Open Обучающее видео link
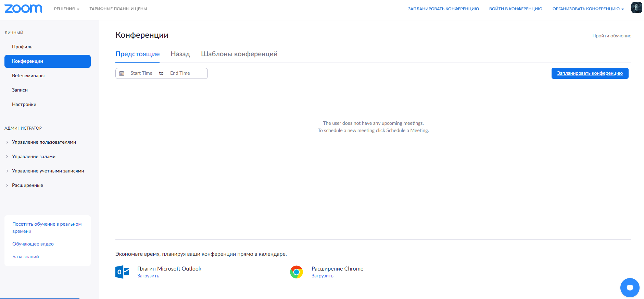 pos(33,244)
